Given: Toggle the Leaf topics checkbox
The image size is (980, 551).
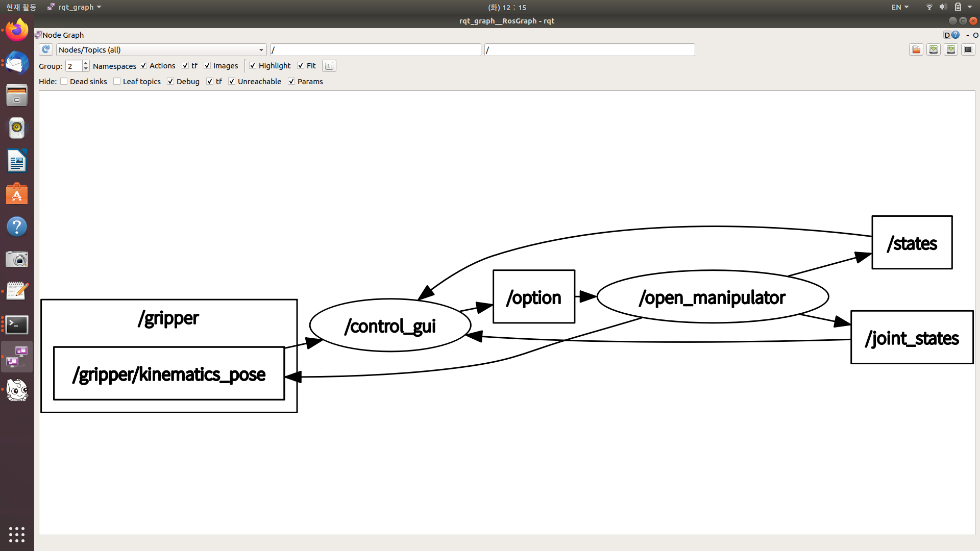Looking at the screenshot, I should tap(117, 82).
